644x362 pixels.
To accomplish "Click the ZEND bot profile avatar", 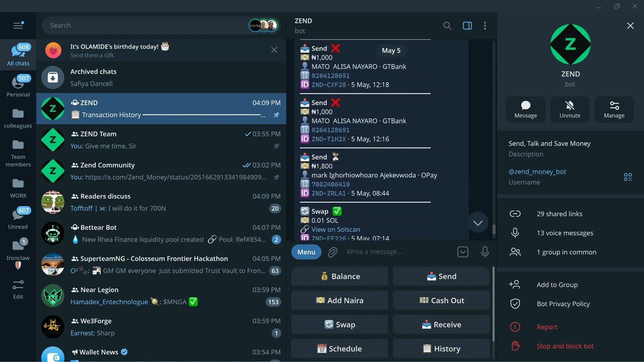I will click(x=571, y=44).
